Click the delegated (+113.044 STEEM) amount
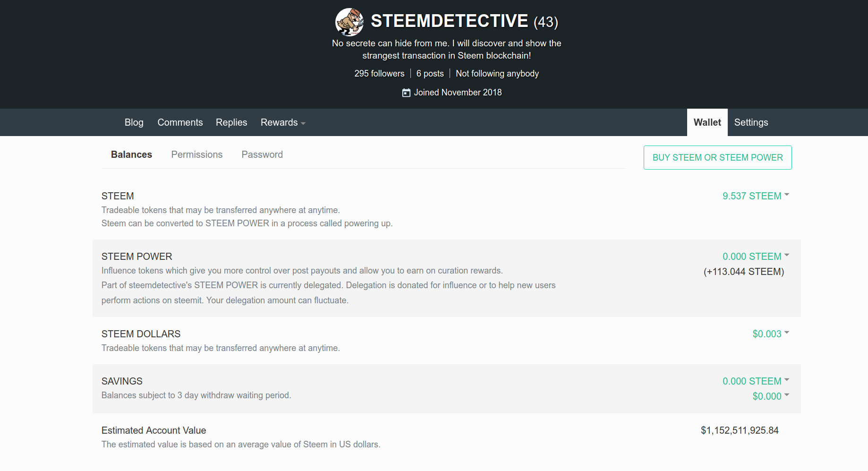This screenshot has width=868, height=471. coord(744,272)
